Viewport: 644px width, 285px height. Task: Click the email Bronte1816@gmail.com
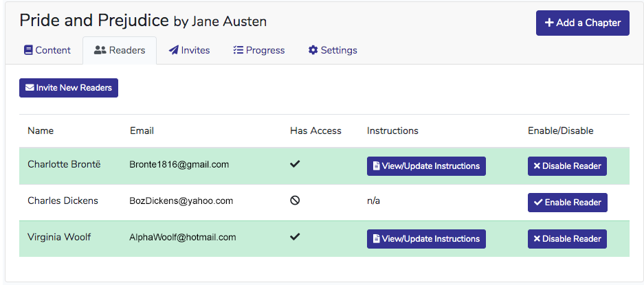(x=179, y=165)
